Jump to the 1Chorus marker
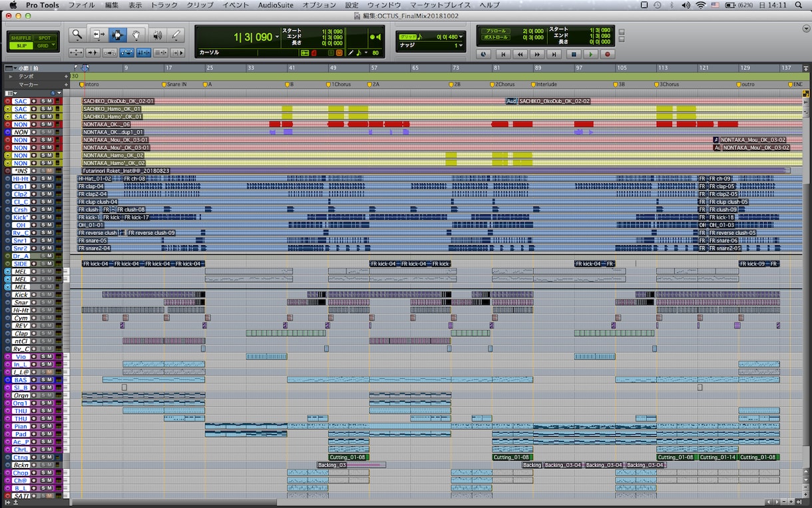This screenshot has width=812, height=508. 339,85
